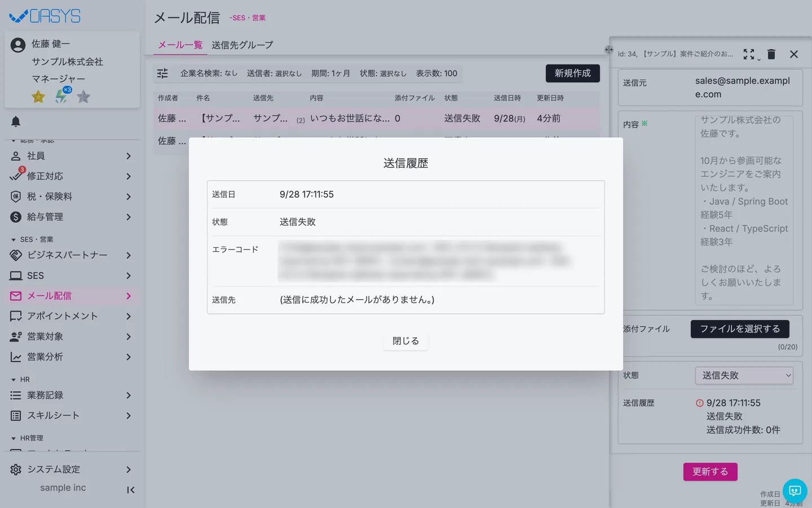Click the 税・保険料 shield icon

[16, 196]
